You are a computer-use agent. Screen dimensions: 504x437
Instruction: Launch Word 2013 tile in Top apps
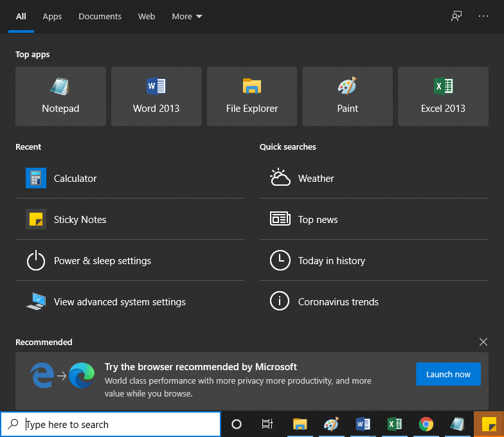156,96
